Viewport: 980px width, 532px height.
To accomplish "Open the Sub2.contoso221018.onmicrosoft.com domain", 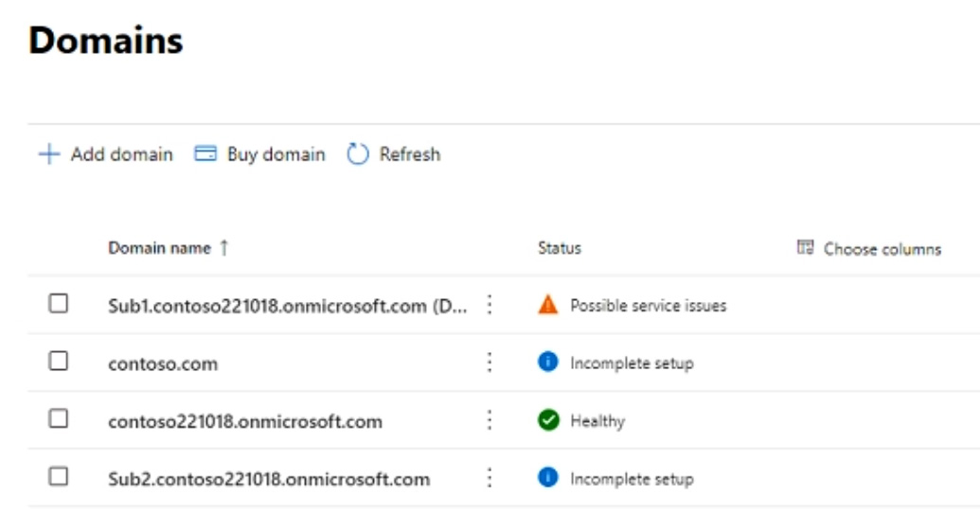I will [269, 479].
